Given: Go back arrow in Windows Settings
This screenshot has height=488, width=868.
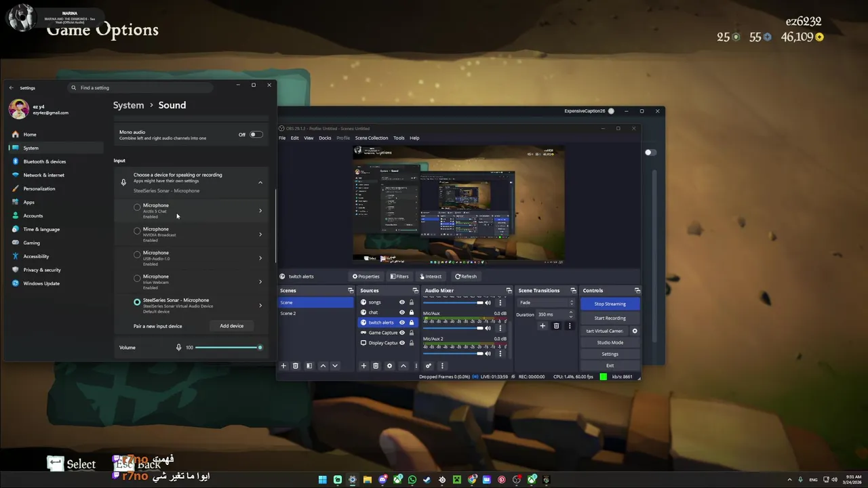Looking at the screenshot, I should [11, 87].
